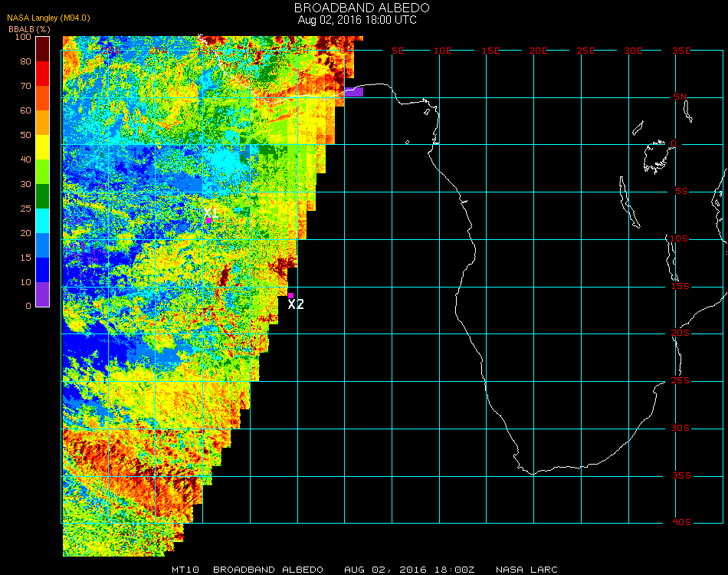Image resolution: width=728 pixels, height=575 pixels.
Task: Click the magenta X2 marker
Action: [x=291, y=295]
